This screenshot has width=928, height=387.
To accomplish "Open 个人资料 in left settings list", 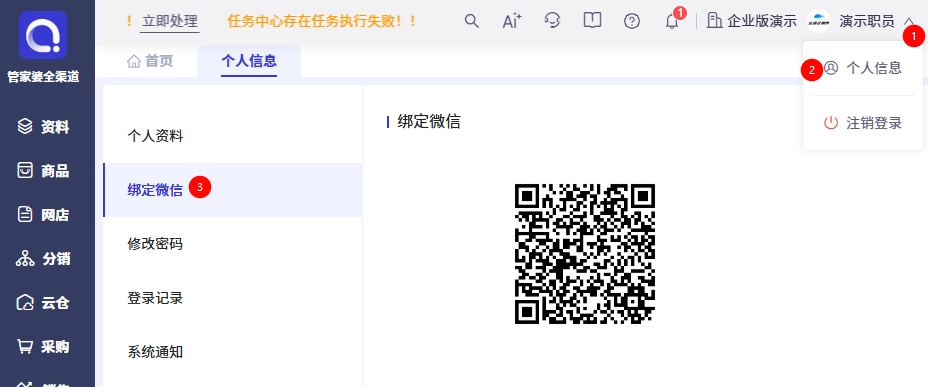I will click(x=233, y=136).
